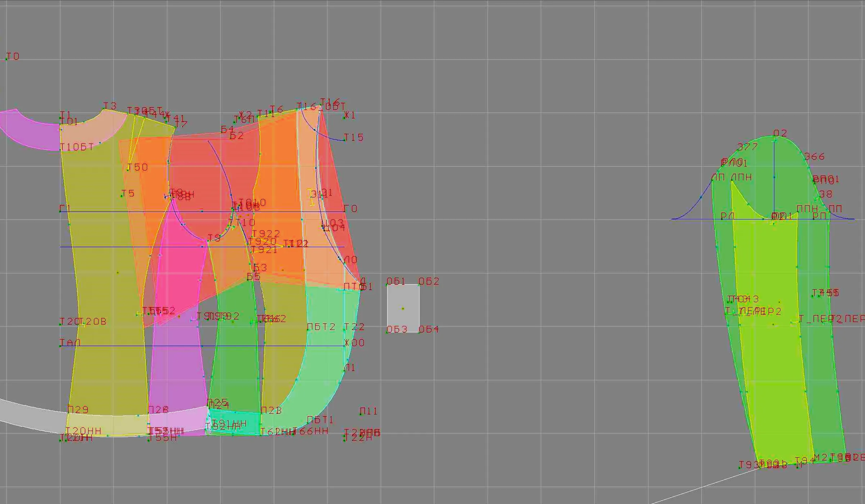Screen dimensions: 865x504
Task: Pick the point labeled T15
Action: [345, 140]
